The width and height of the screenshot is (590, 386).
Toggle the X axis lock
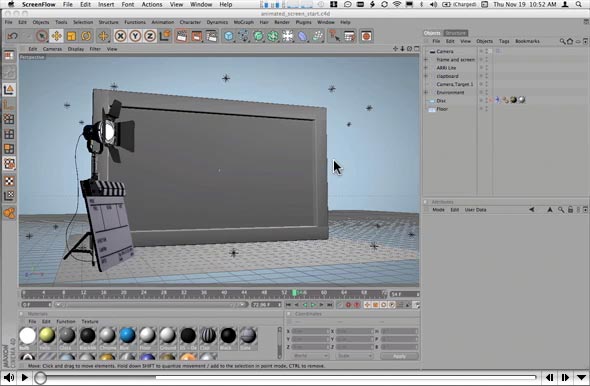[120, 36]
